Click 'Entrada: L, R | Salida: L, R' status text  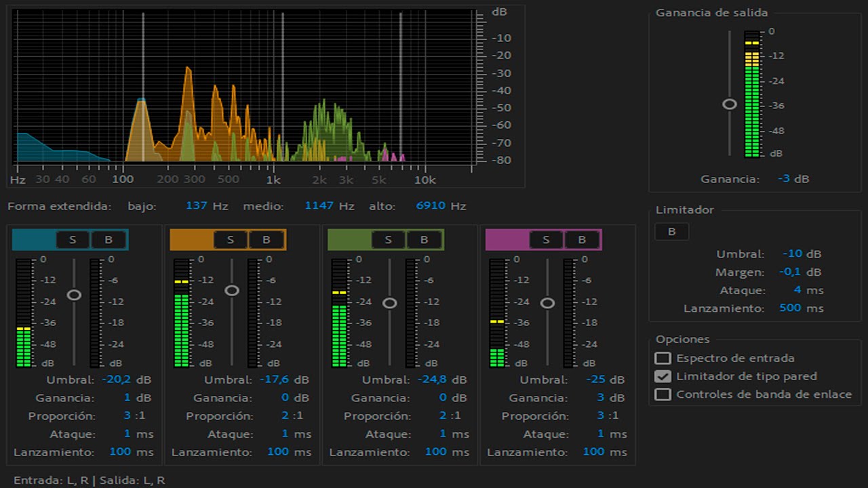point(90,480)
